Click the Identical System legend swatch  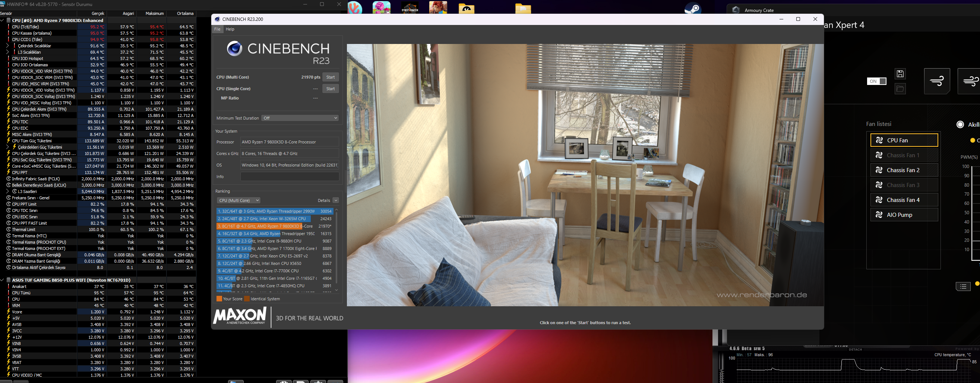pos(247,299)
